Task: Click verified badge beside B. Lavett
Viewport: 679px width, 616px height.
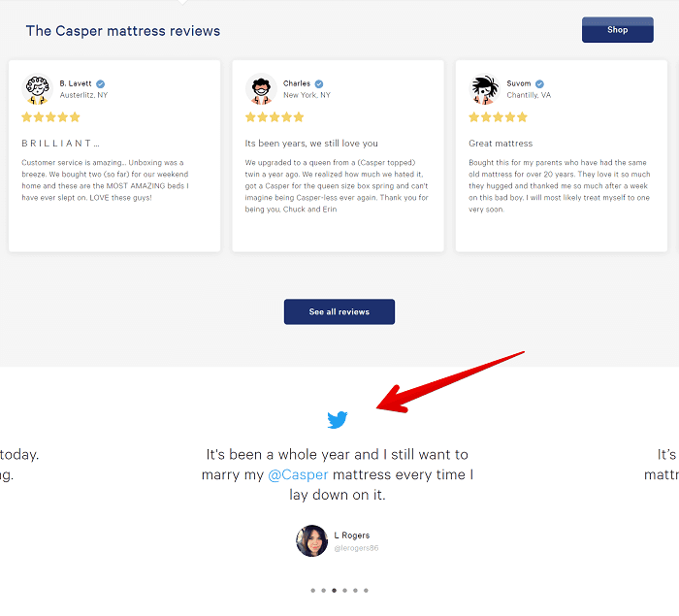Action: (101, 84)
